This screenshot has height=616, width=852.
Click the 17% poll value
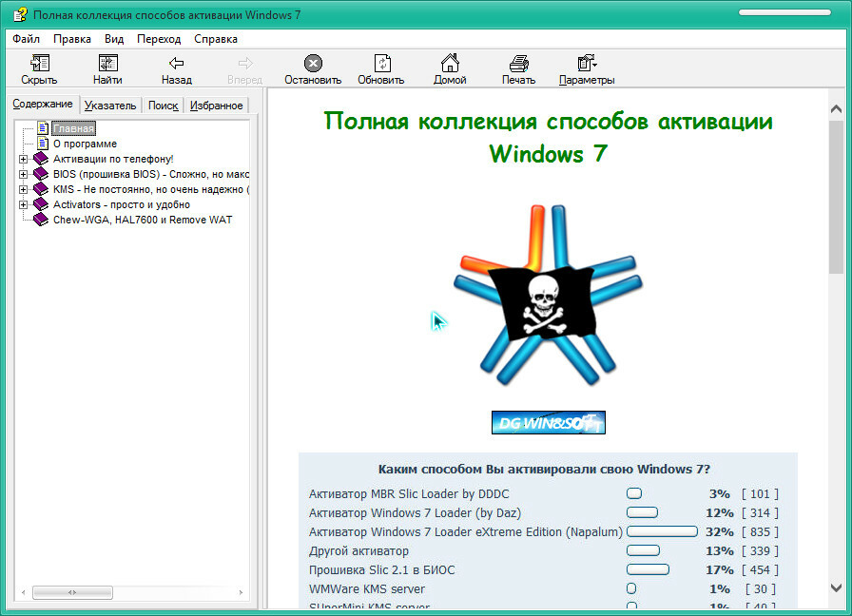[x=720, y=569]
